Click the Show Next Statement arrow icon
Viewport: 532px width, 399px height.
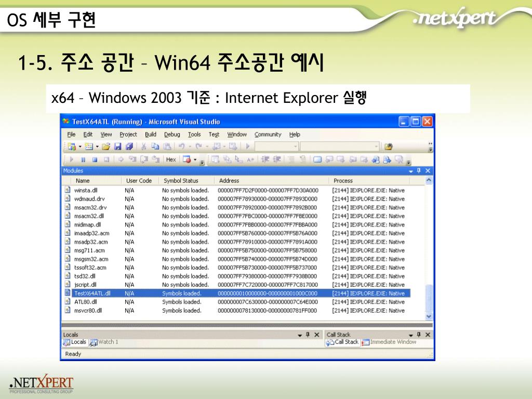click(121, 159)
